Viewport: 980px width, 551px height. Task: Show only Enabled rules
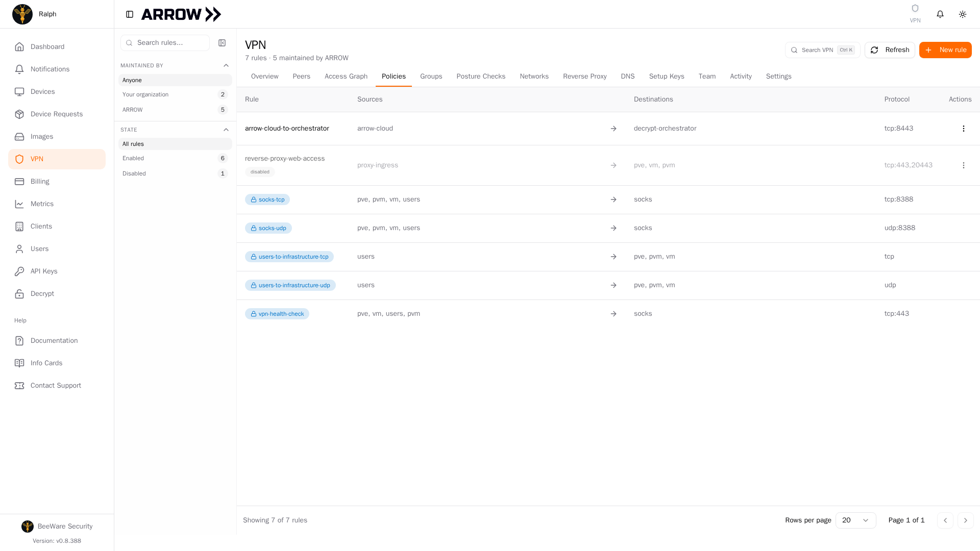[175, 158]
